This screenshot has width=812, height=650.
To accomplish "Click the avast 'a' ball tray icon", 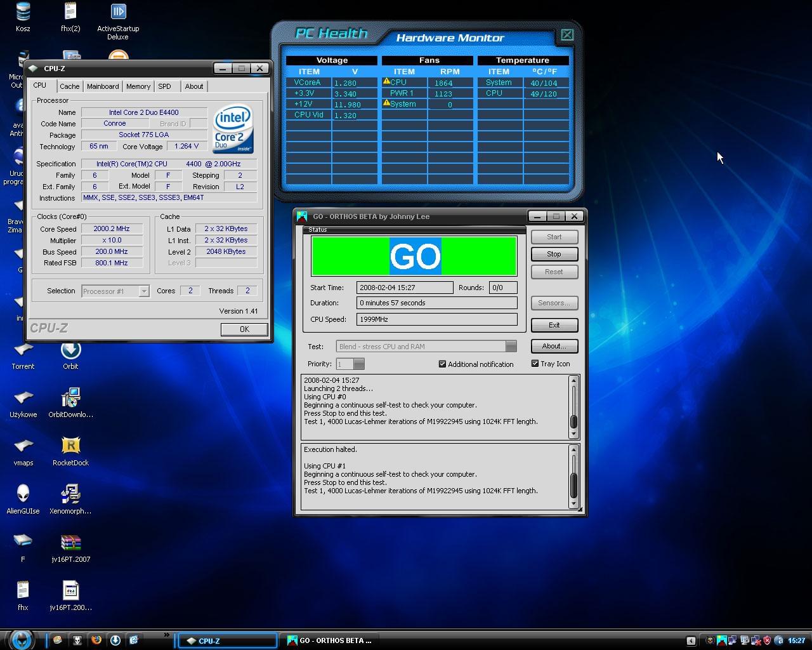I will click(778, 640).
